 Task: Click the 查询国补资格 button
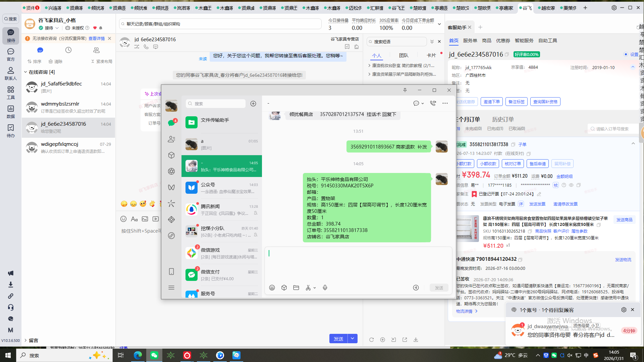click(545, 102)
